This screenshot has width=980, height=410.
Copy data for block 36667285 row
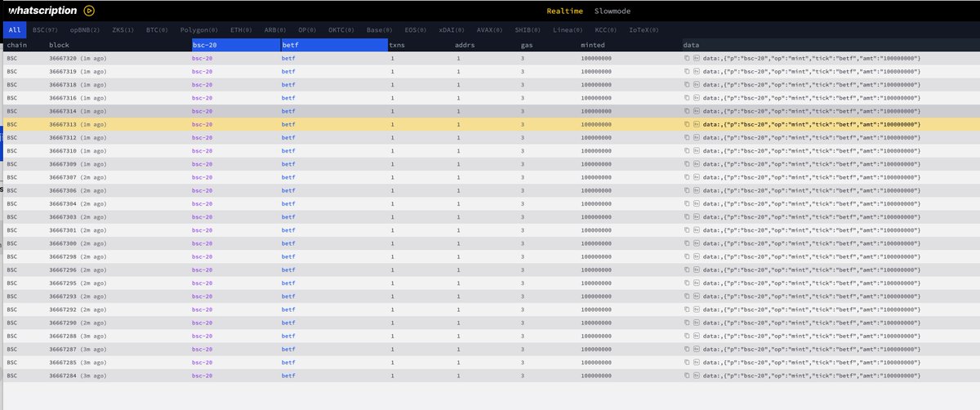tap(687, 362)
